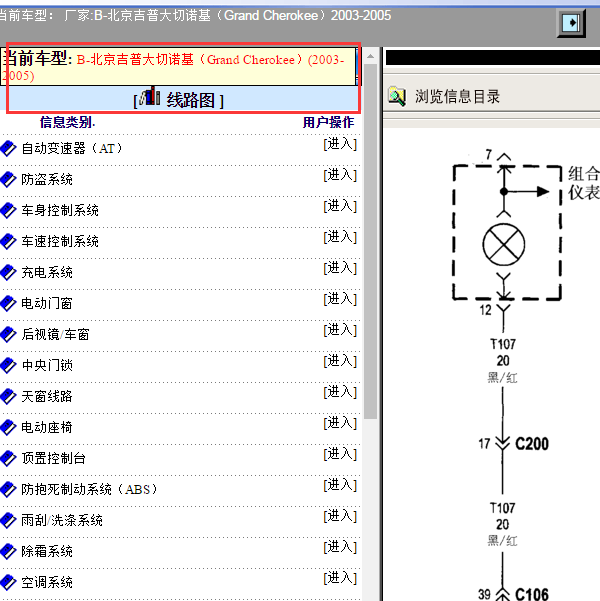Image resolution: width=600 pixels, height=601 pixels.
Task: Click the book icon beside 防抱死制动系统（ABS）
Action: [8, 490]
